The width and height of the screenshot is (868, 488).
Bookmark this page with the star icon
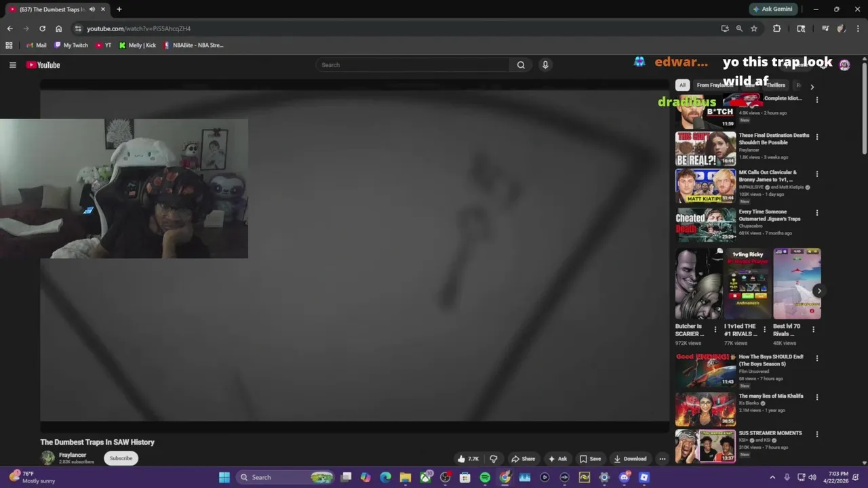pyautogui.click(x=753, y=28)
